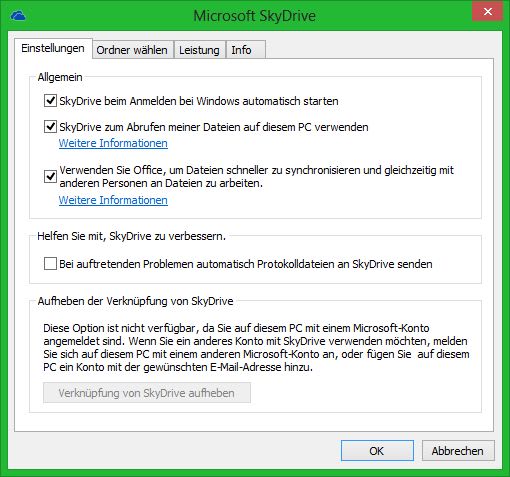Cancel with the Abbrechen button

tap(458, 451)
